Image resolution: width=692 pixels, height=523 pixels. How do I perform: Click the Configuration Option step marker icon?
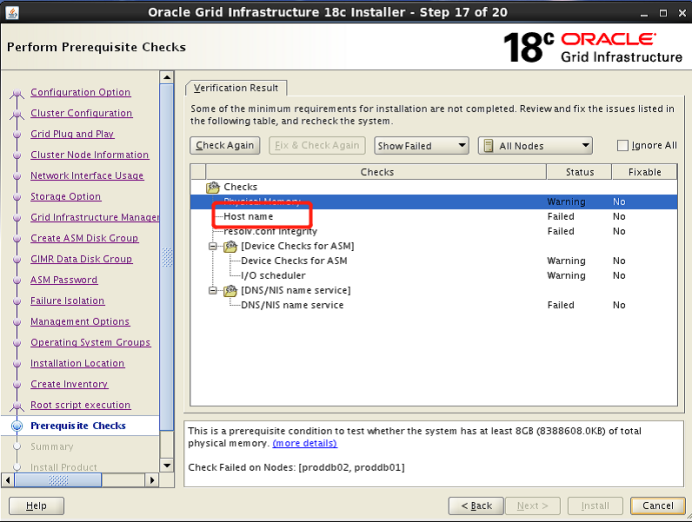point(17,93)
